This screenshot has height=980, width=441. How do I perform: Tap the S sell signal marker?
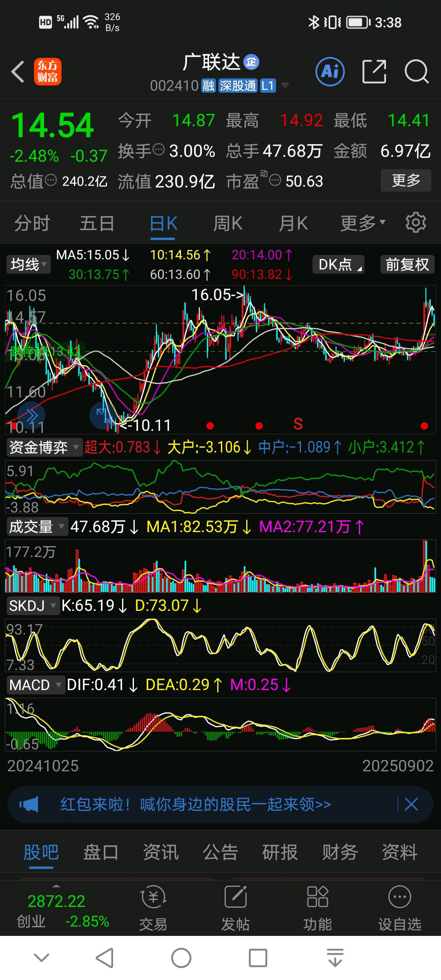pyautogui.click(x=298, y=424)
